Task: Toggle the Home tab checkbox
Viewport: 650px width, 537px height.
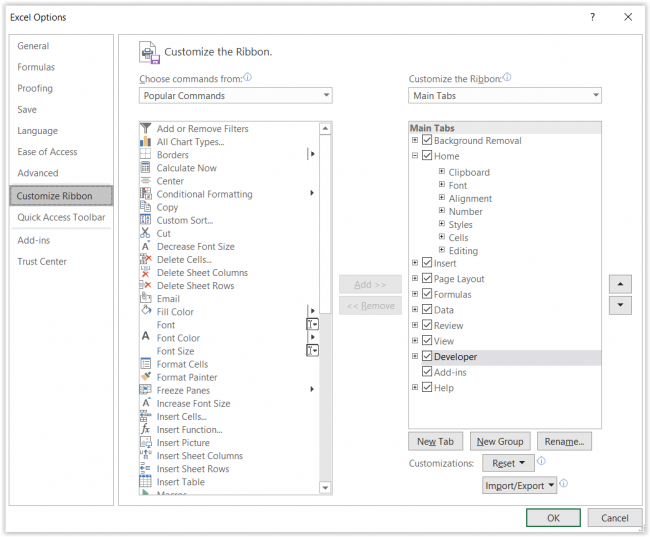Action: click(x=427, y=156)
